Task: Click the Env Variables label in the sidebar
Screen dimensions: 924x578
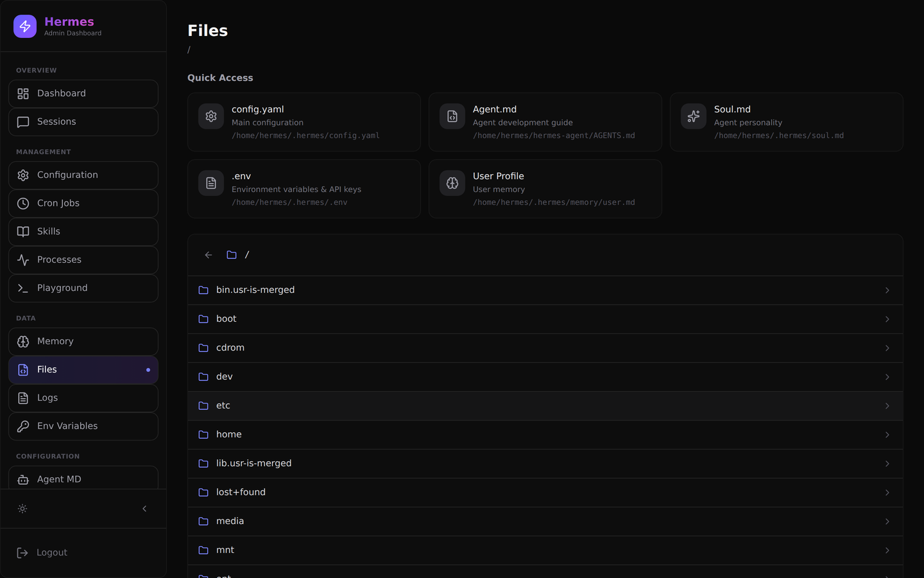Action: (67, 426)
